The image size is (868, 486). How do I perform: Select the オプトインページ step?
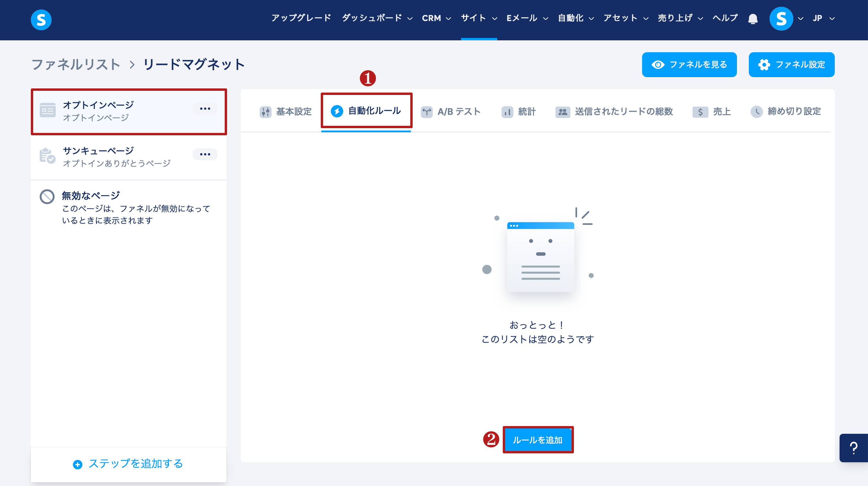click(x=128, y=112)
